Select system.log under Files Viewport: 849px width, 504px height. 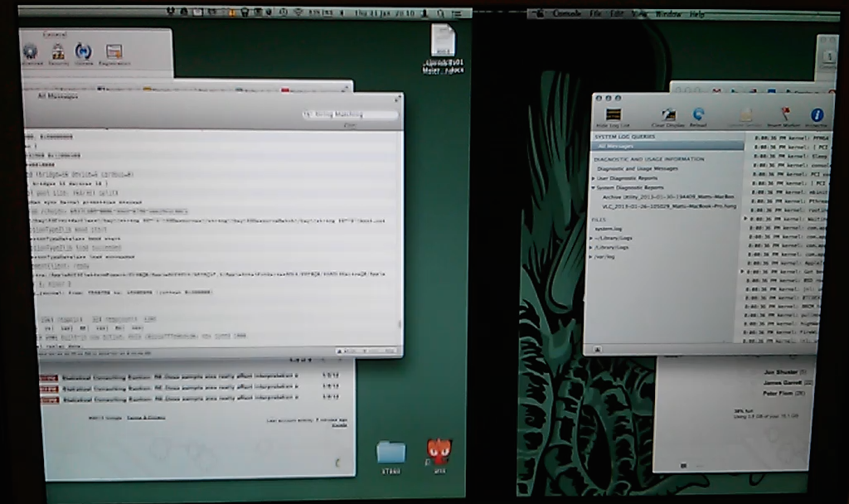click(608, 229)
